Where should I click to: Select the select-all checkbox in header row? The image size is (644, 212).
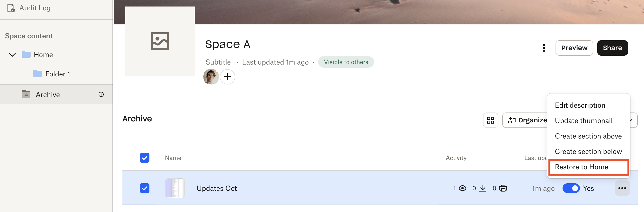[145, 158]
